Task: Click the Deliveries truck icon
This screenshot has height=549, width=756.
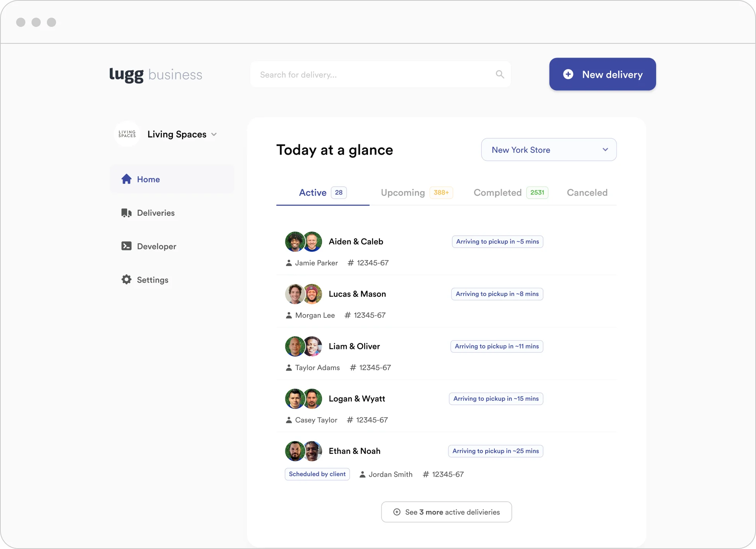Action: [x=126, y=213]
